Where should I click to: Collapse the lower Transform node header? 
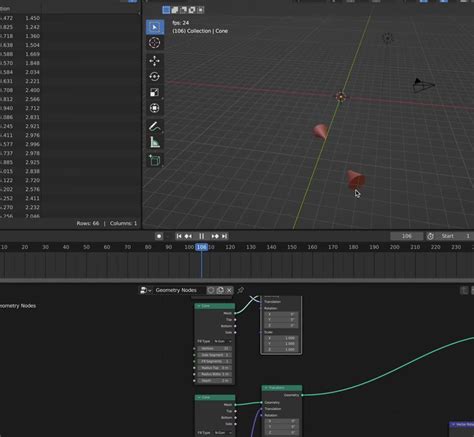[267, 388]
